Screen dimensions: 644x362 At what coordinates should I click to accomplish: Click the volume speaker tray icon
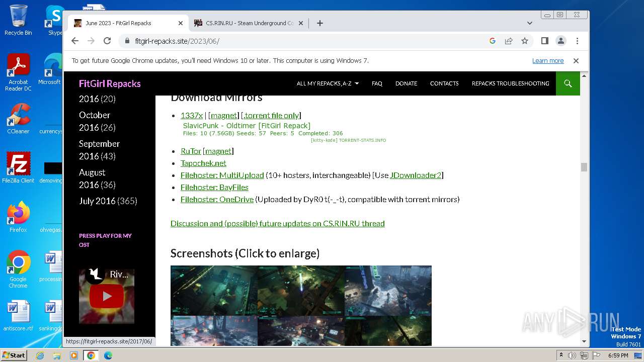click(572, 355)
